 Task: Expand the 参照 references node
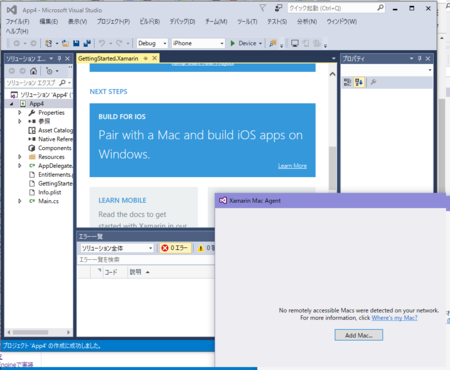point(20,121)
